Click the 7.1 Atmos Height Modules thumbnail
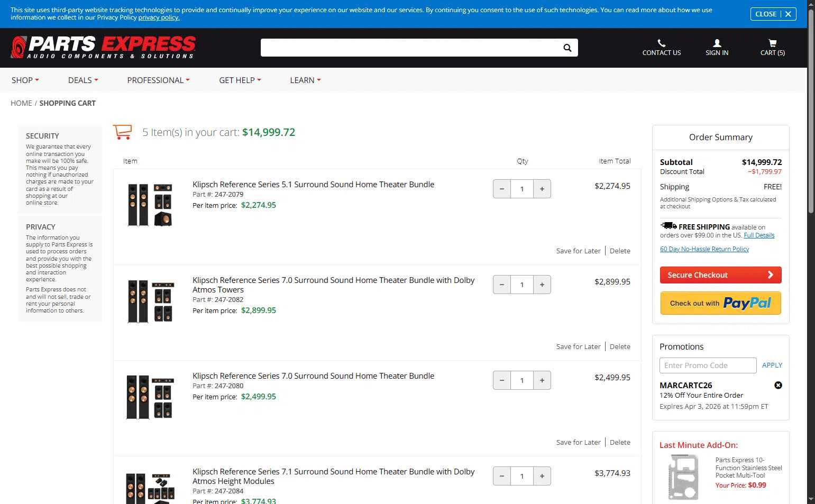815x504 pixels. [150, 488]
